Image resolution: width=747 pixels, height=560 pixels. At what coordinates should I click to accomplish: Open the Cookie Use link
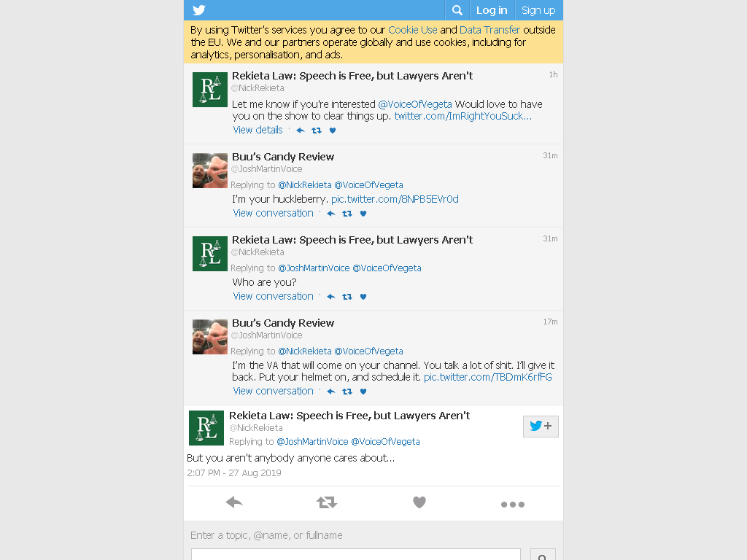413,30
